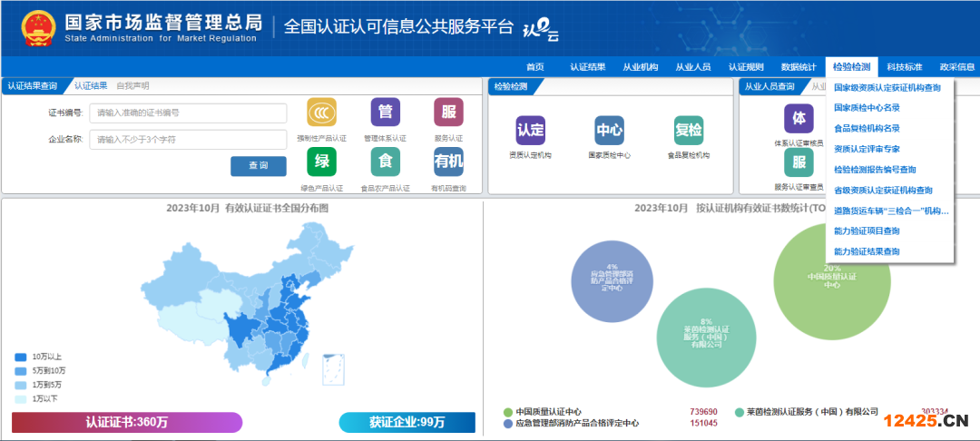
Task: Open the 管理体系认证 icon
Action: (x=385, y=113)
